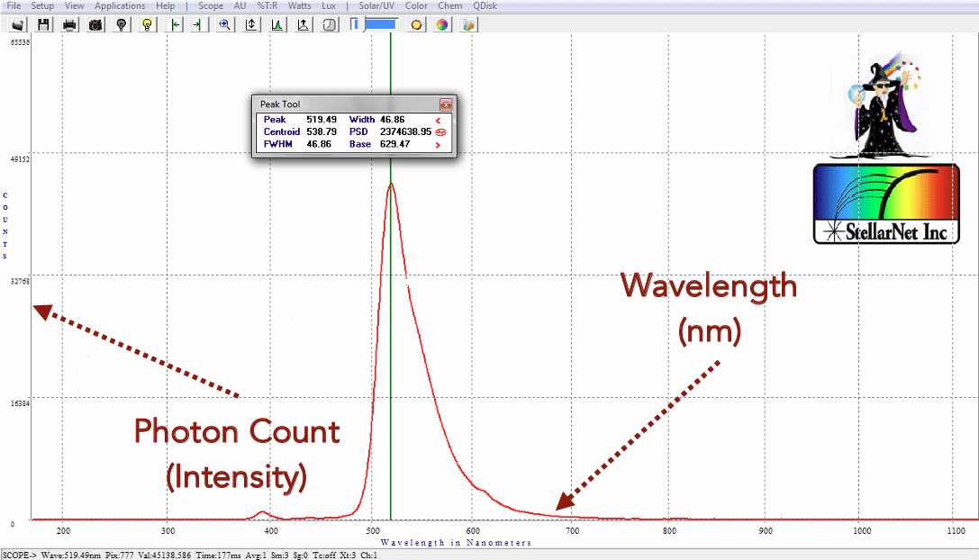Screen dimensions: 979x560
Task: Click the sun intensity icon
Action: click(x=416, y=24)
